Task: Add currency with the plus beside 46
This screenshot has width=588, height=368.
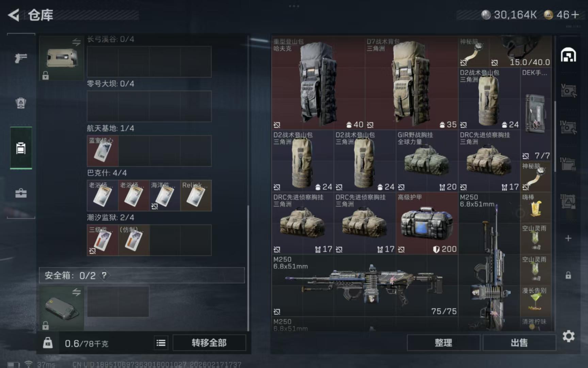Action: (x=575, y=15)
